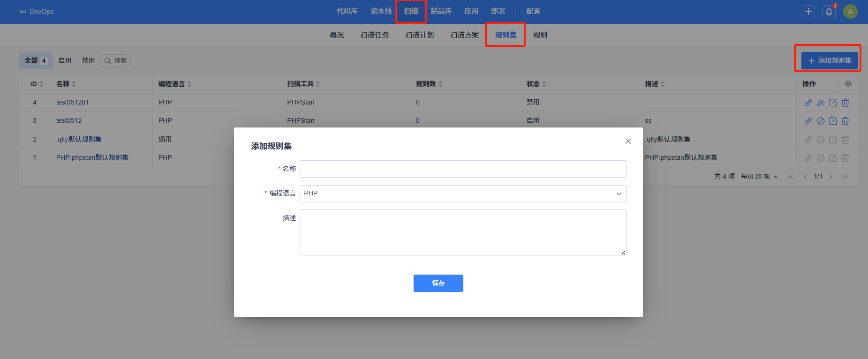
Task: Delete test051201 using the trash icon
Action: point(845,103)
